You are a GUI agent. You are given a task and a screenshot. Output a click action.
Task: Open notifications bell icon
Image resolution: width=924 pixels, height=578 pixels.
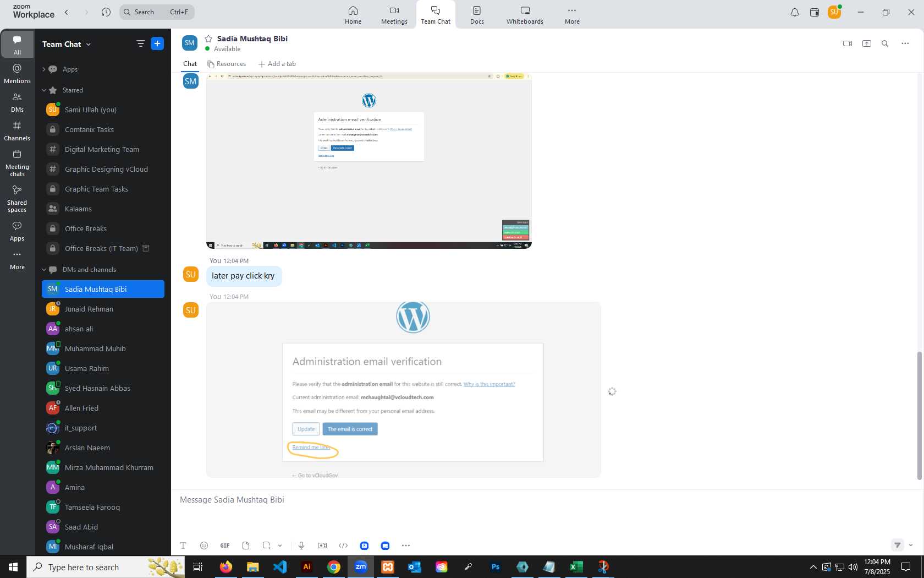(x=794, y=12)
